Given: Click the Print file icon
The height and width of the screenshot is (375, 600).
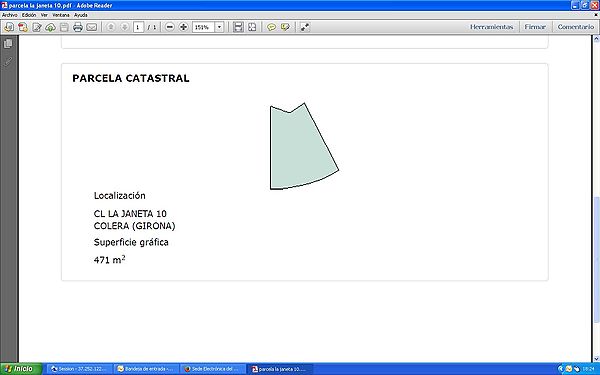Looking at the screenshot, I should 78,27.
